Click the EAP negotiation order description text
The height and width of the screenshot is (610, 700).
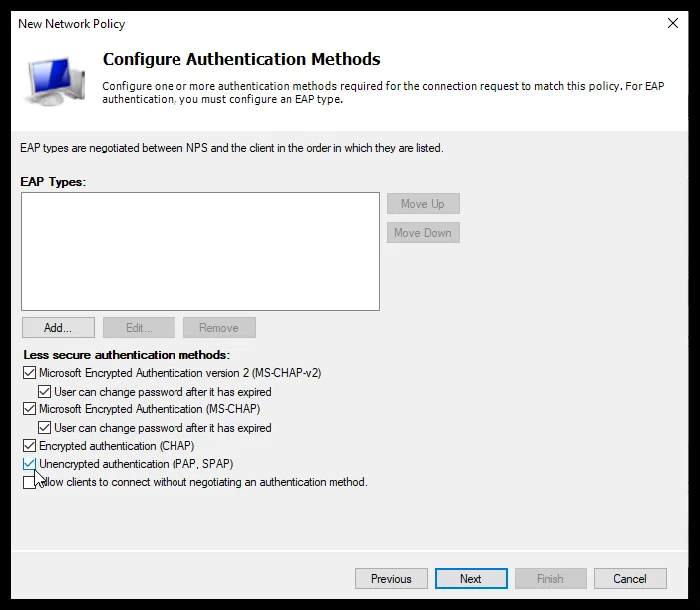231,148
